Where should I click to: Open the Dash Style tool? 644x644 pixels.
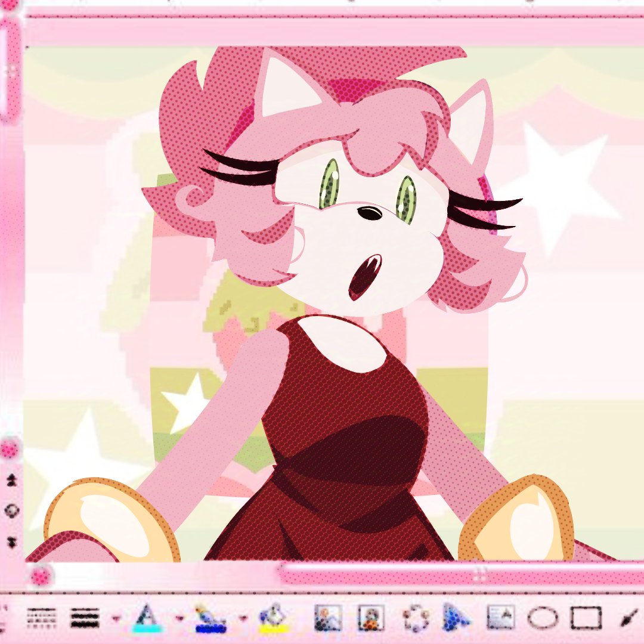(x=41, y=618)
